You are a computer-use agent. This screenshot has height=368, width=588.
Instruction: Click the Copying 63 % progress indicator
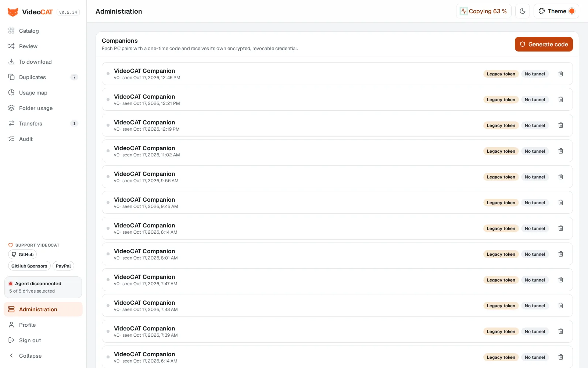tap(484, 11)
